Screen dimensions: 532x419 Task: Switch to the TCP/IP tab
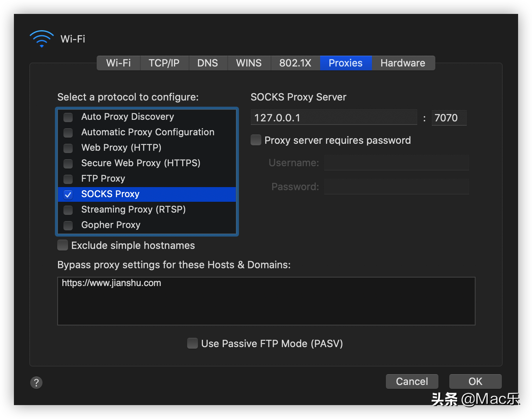pyautogui.click(x=164, y=63)
